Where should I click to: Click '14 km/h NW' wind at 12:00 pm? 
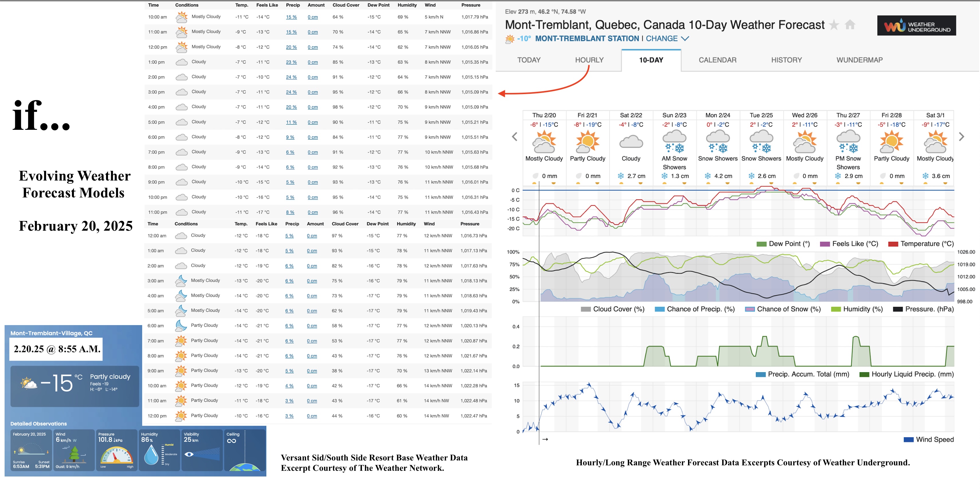point(436,416)
